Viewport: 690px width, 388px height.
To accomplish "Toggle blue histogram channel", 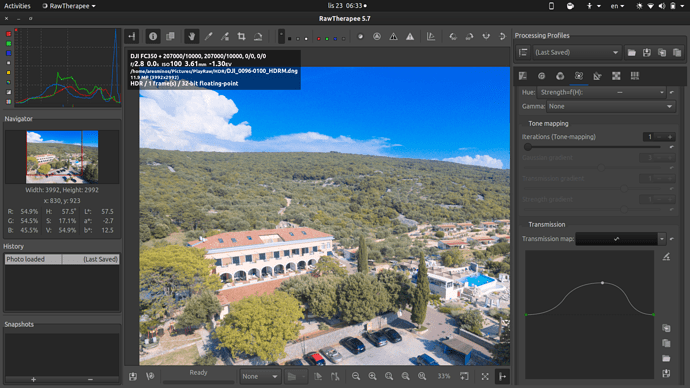I will pyautogui.click(x=8, y=53).
